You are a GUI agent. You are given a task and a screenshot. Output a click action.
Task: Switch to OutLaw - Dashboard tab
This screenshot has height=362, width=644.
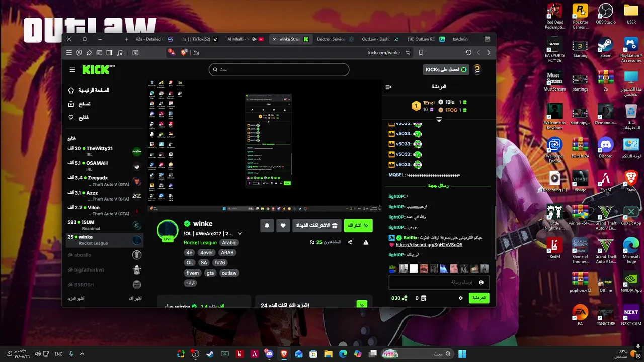(x=380, y=39)
